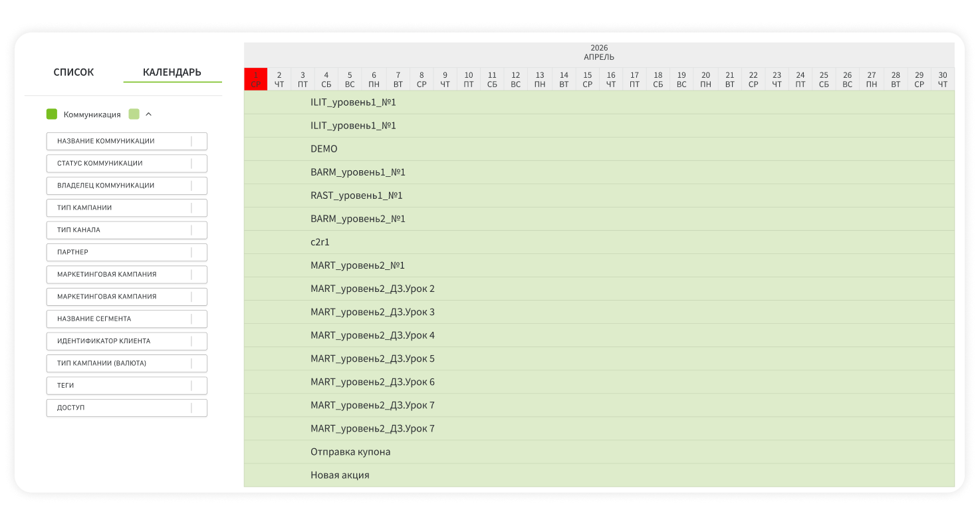Switch to the СПИСОК tab
Viewport: 980px width, 524px height.
pos(74,72)
